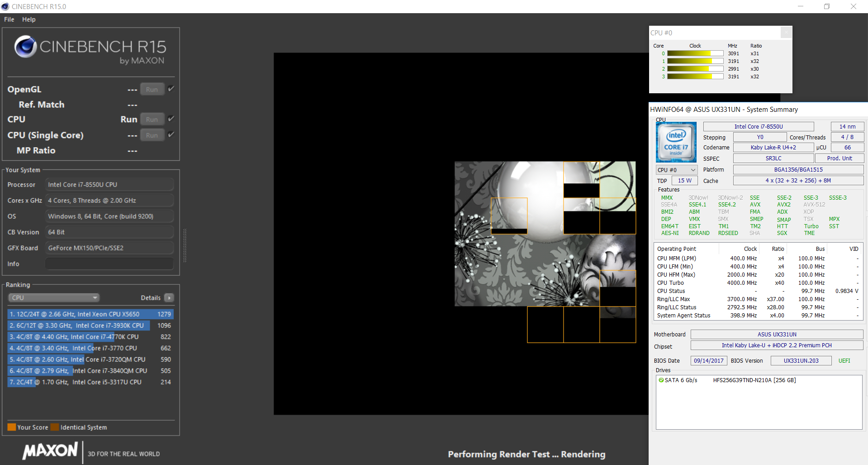Click the BIOS date 09/14/2017 field
The height and width of the screenshot is (465, 868).
709,361
